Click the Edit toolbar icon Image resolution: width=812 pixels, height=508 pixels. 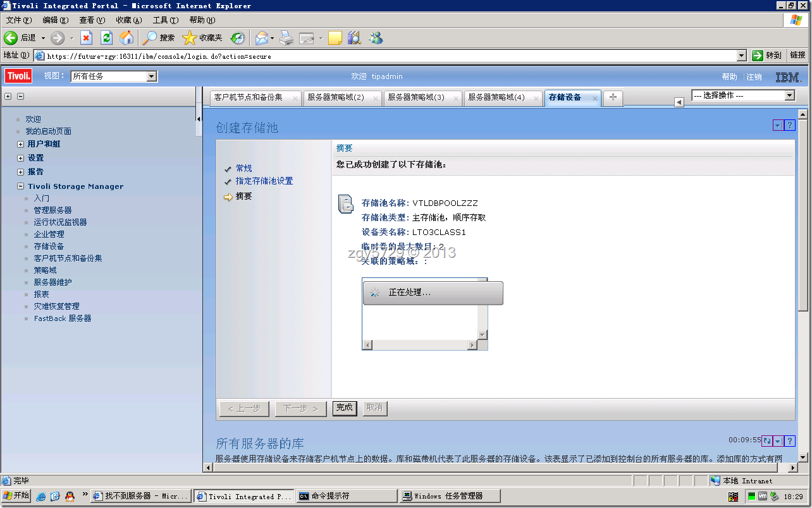click(307, 38)
